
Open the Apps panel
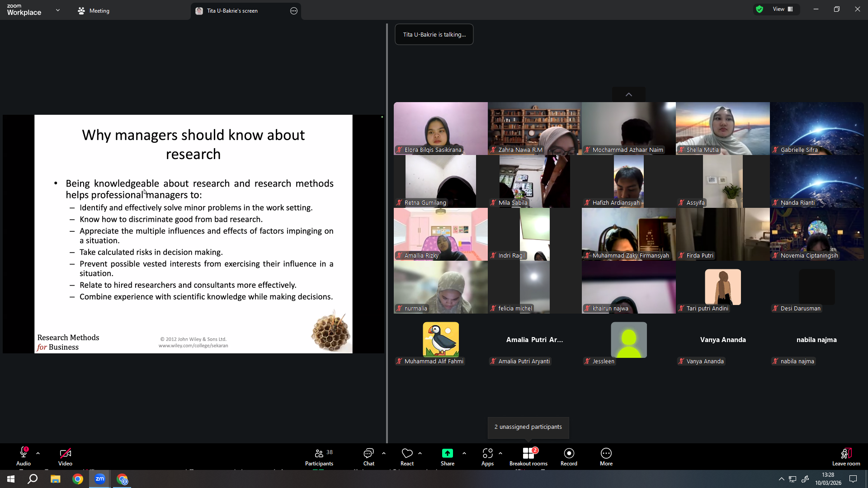tap(487, 457)
